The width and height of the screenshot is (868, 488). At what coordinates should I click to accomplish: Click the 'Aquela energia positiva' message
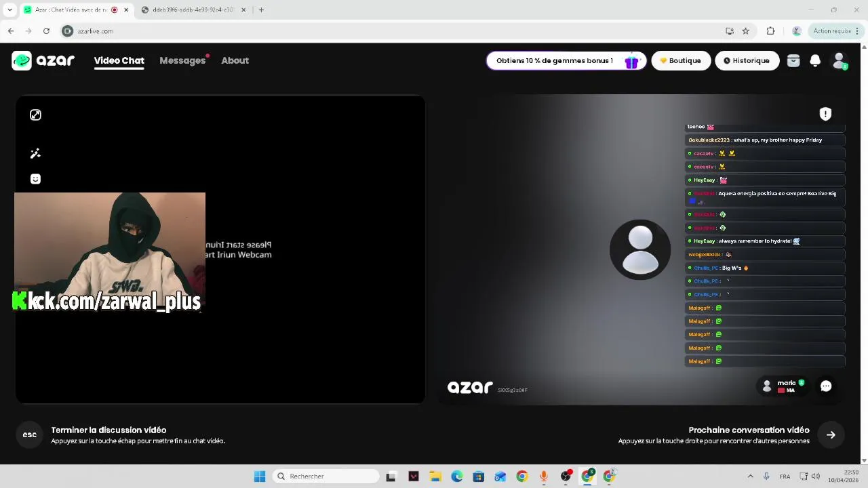(765, 197)
